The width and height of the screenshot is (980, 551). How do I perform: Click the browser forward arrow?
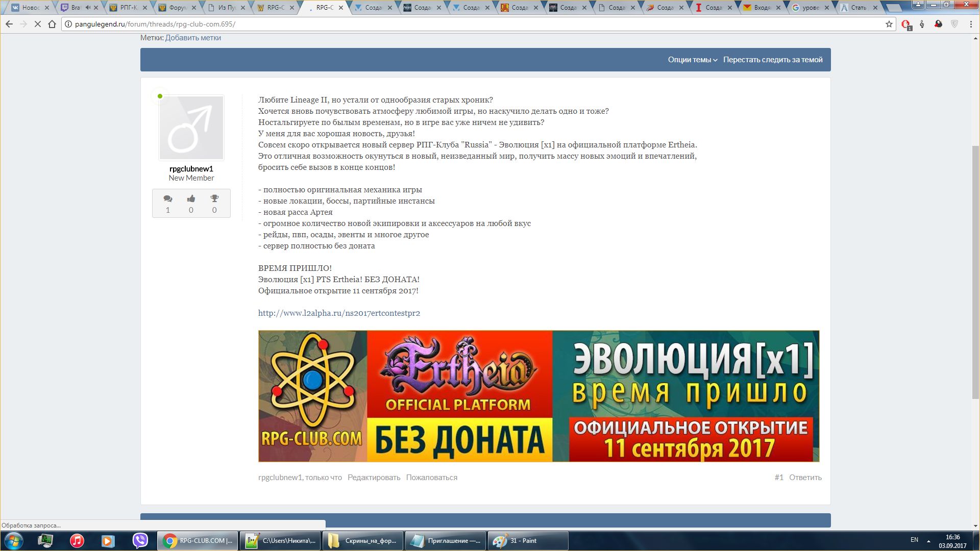(x=23, y=24)
